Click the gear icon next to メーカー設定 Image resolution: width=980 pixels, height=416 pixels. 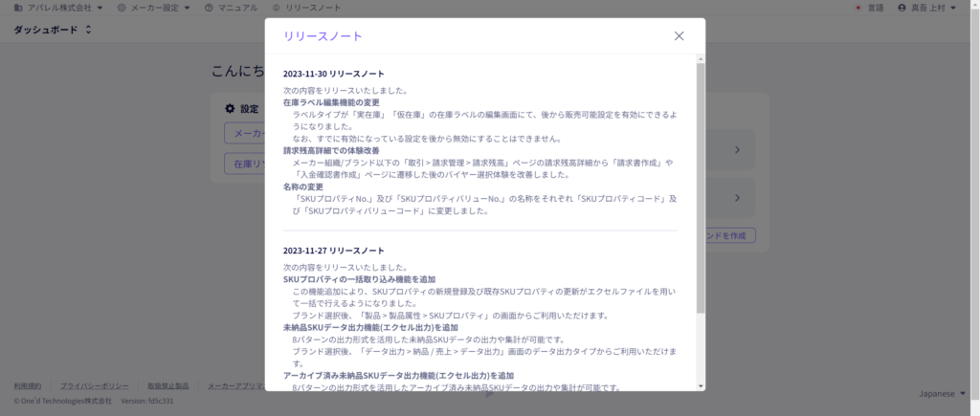point(122,8)
